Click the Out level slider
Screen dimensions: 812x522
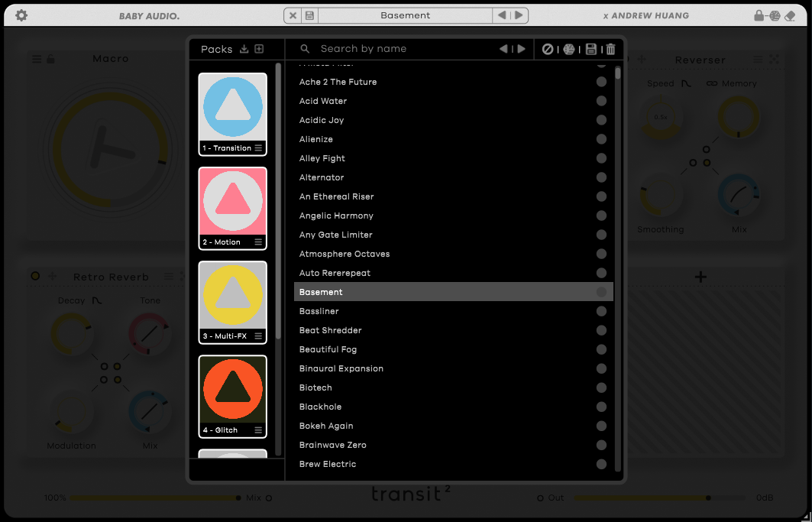tap(660, 498)
